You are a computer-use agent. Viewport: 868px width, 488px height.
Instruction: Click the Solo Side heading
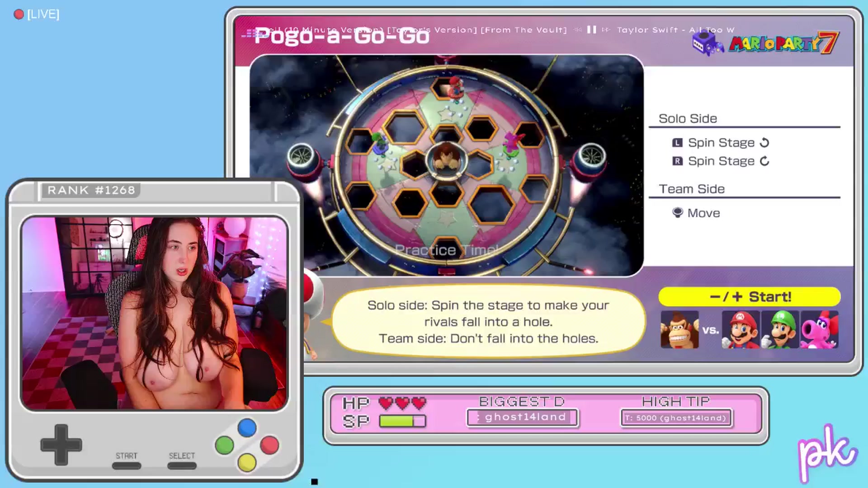tap(688, 118)
